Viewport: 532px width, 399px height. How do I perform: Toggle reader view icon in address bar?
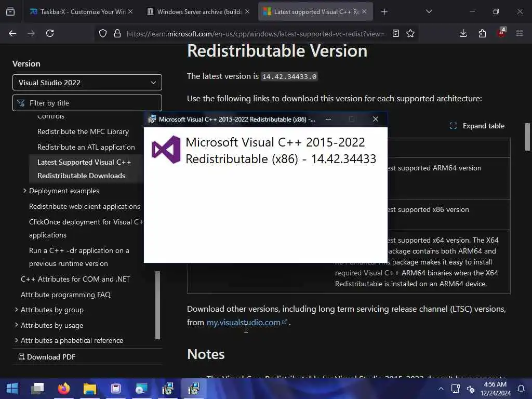tap(395, 33)
